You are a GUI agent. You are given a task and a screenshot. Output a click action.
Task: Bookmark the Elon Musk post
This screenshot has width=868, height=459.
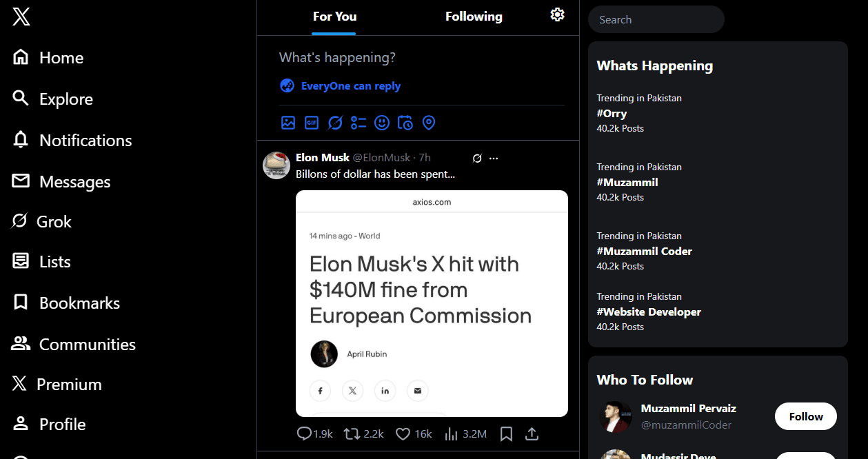point(506,434)
